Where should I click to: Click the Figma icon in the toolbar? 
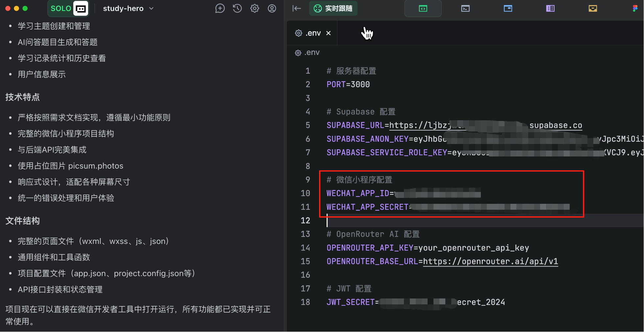635,9
